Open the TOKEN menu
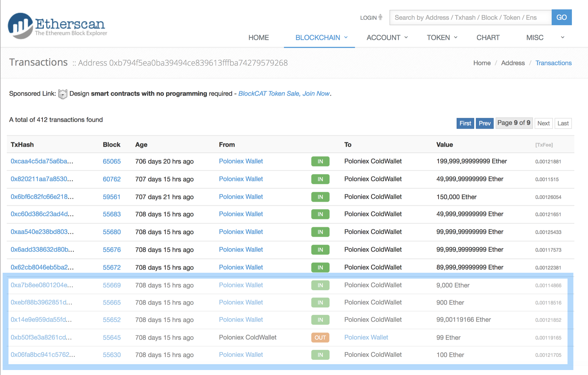 (438, 37)
